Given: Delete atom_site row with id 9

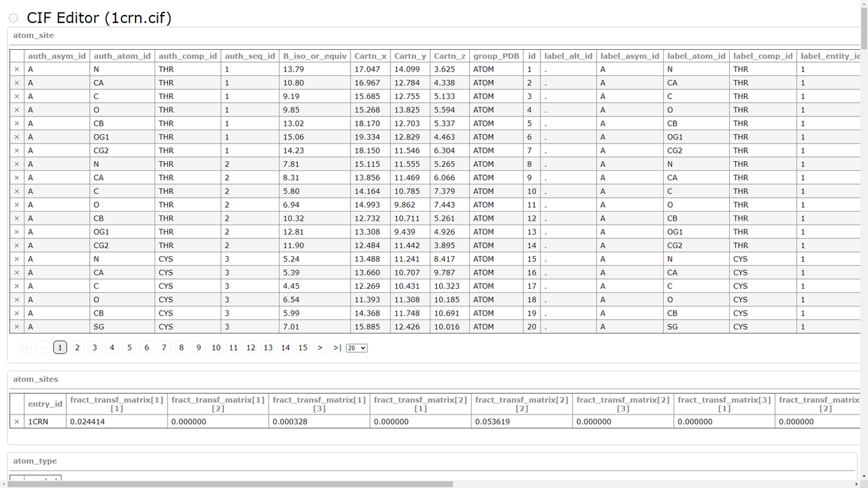Looking at the screenshot, I should [17, 178].
